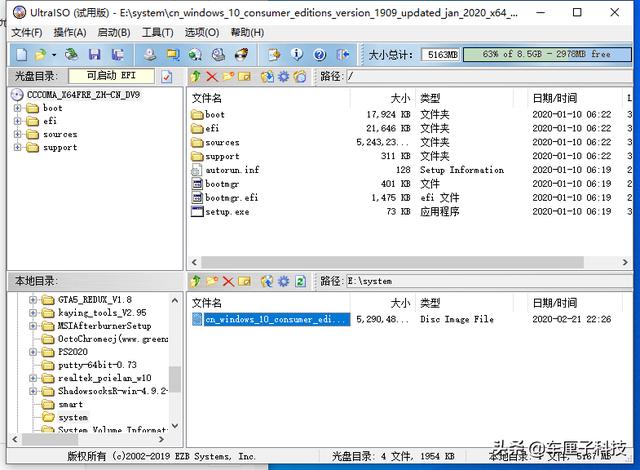This screenshot has height=470, width=640.
Task: Expand the PS2020 local folder
Action: pos(33,352)
